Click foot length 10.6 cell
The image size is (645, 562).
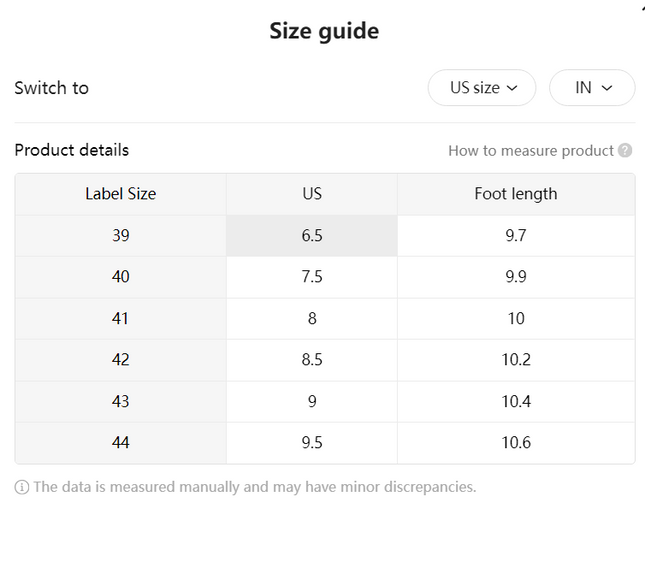(x=516, y=443)
